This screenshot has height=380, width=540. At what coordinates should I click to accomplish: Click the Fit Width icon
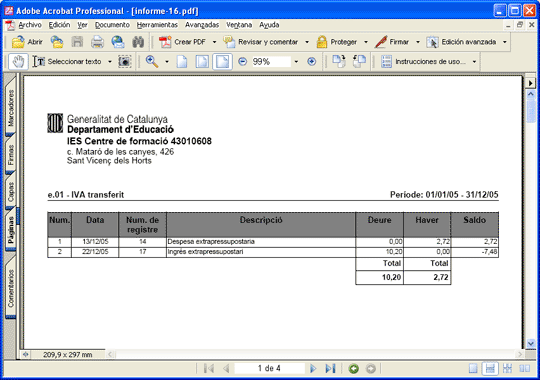point(222,62)
